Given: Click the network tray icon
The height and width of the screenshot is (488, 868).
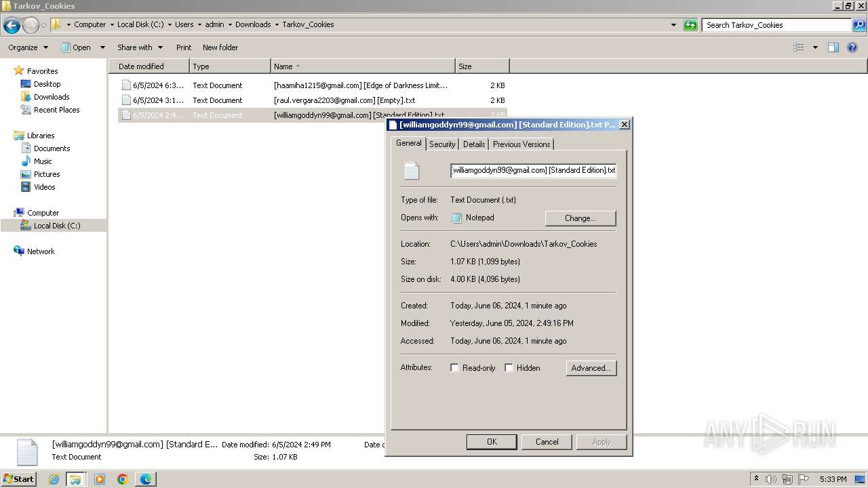Looking at the screenshot, I should coord(787,479).
